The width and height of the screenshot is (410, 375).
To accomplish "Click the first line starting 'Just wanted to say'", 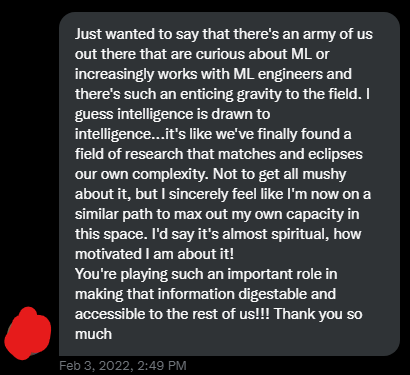I will (224, 35).
